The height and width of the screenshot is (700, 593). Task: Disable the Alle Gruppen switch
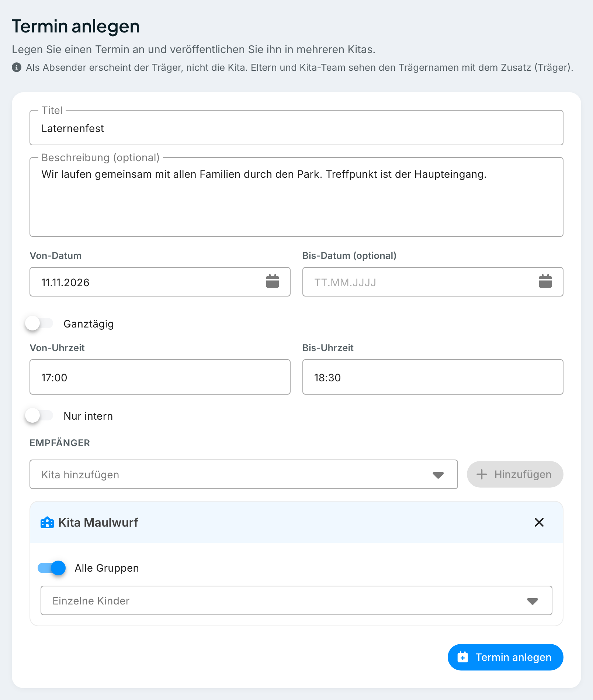(x=52, y=568)
